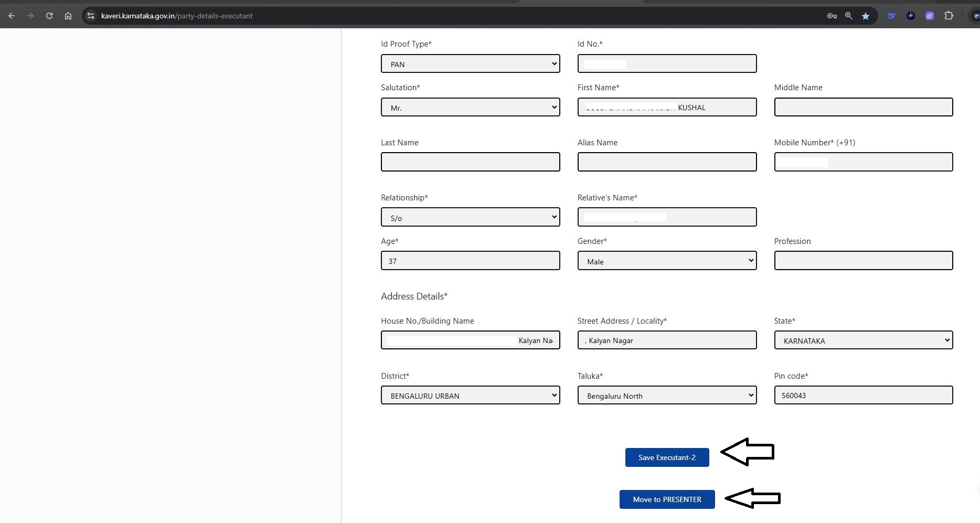Click the Move to PRESENTER button
Viewport: 980px width, 523px height.
667,499
